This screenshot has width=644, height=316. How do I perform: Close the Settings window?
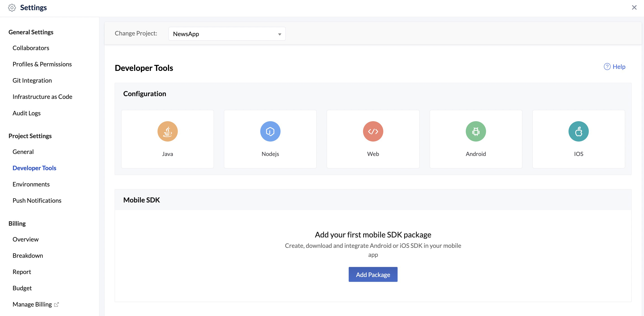point(634,7)
